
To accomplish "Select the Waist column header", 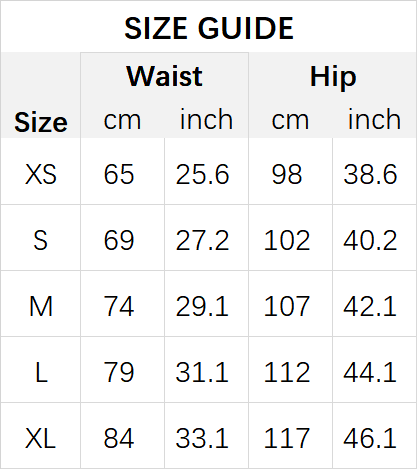I will pyautogui.click(x=164, y=76).
